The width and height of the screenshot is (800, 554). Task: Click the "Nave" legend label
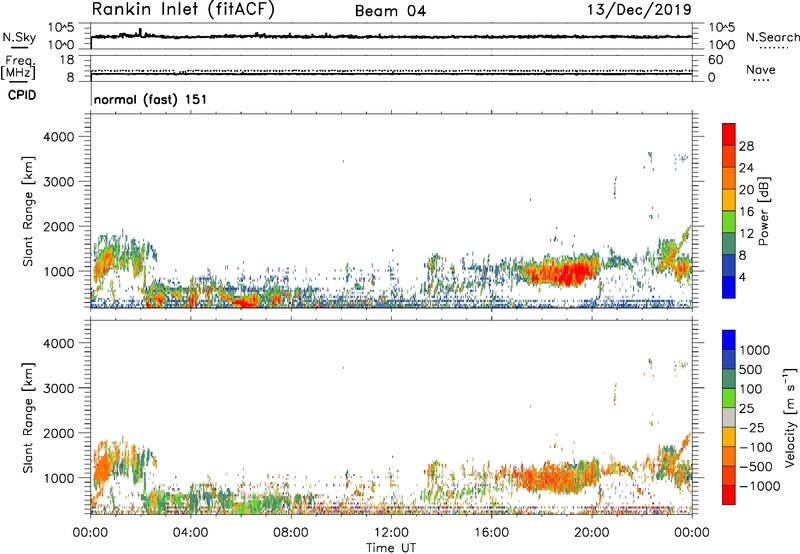[x=761, y=69]
